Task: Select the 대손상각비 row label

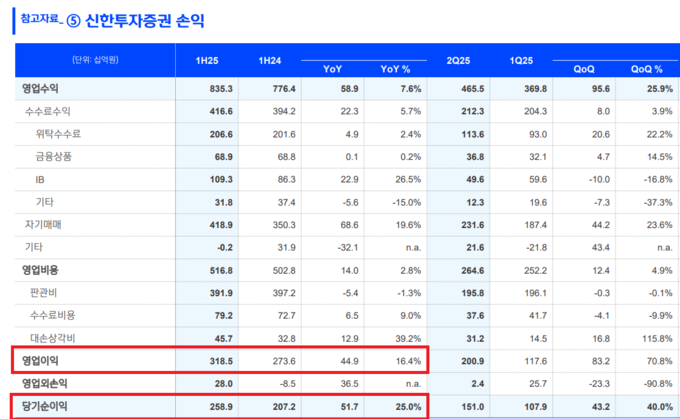Action: click(x=52, y=338)
